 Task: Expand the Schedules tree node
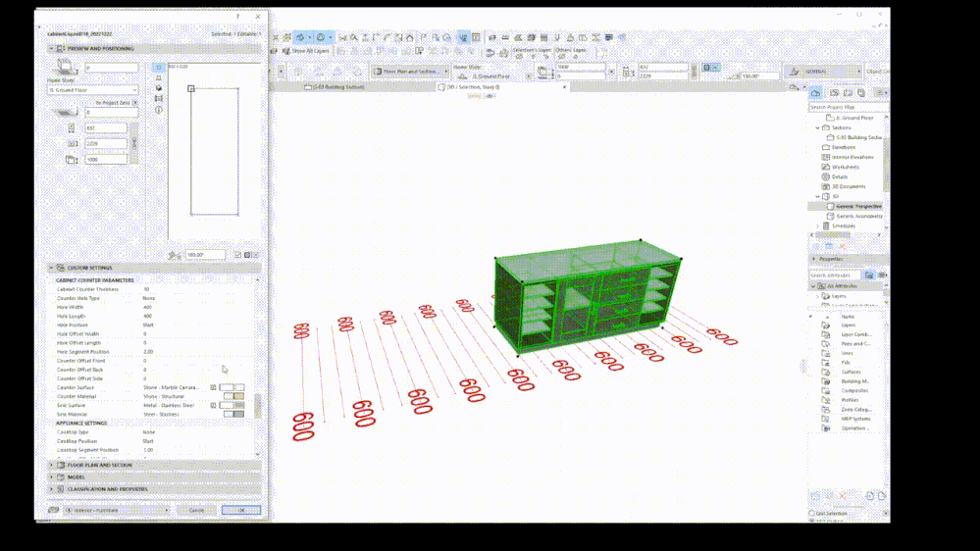817,226
